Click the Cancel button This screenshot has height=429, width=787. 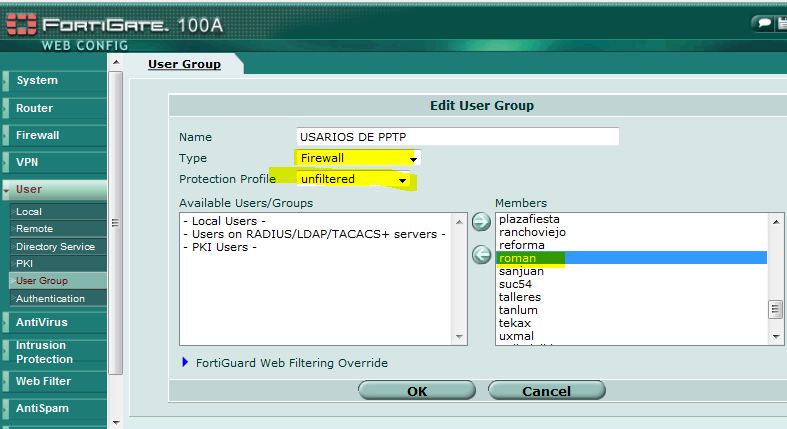(x=547, y=391)
